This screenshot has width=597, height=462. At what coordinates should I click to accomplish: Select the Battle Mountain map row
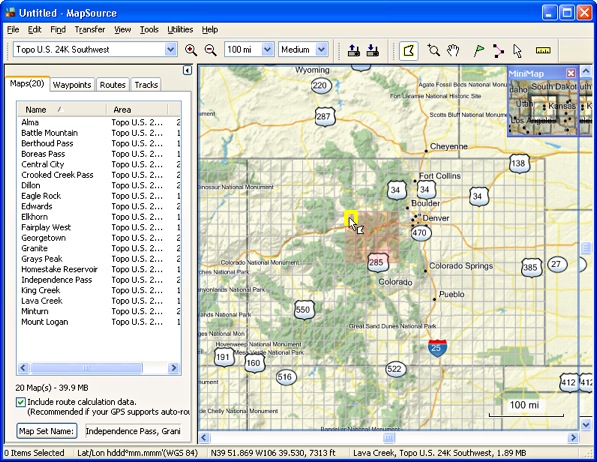(x=99, y=133)
